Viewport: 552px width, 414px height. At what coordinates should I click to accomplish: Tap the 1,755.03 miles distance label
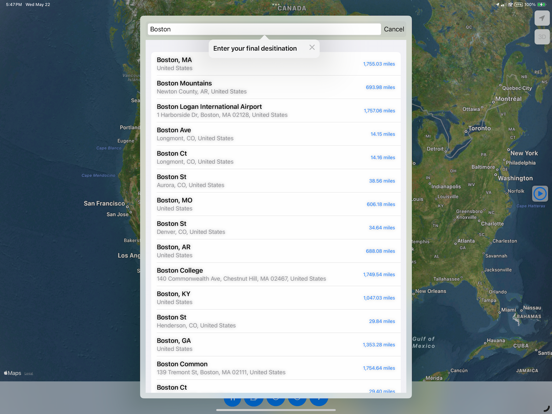tap(379, 64)
